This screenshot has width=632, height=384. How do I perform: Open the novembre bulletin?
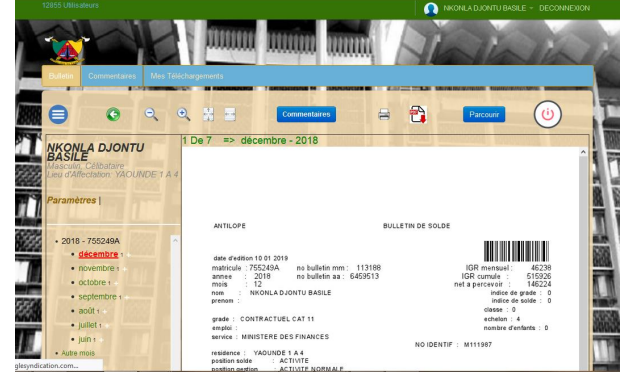click(x=96, y=268)
